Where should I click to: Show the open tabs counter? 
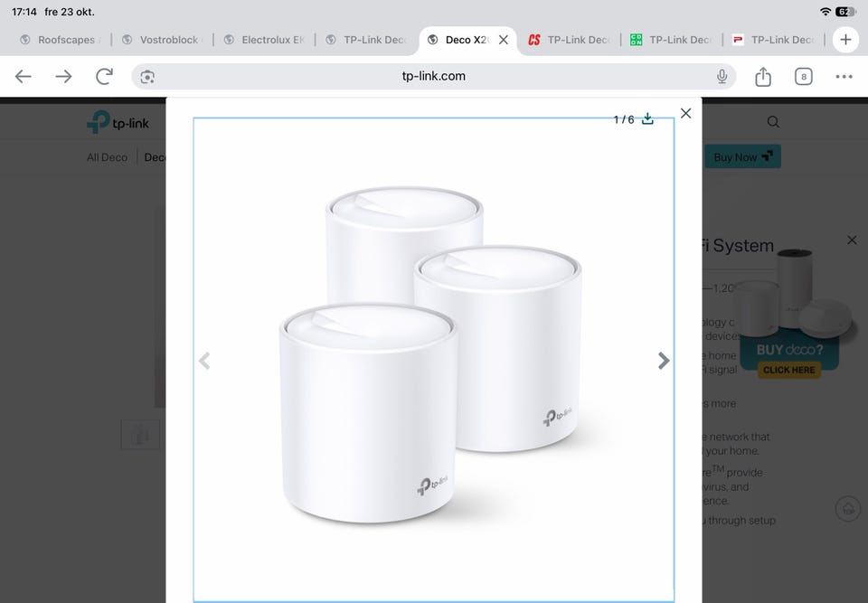(x=803, y=77)
